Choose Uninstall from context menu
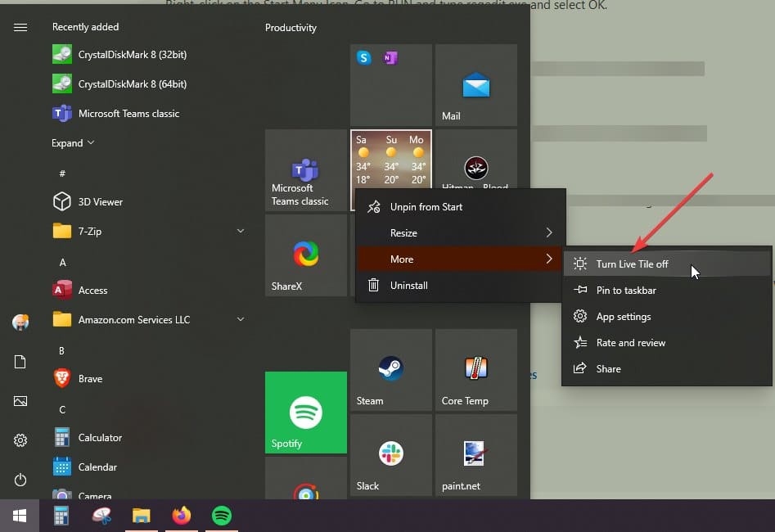 click(x=460, y=286)
